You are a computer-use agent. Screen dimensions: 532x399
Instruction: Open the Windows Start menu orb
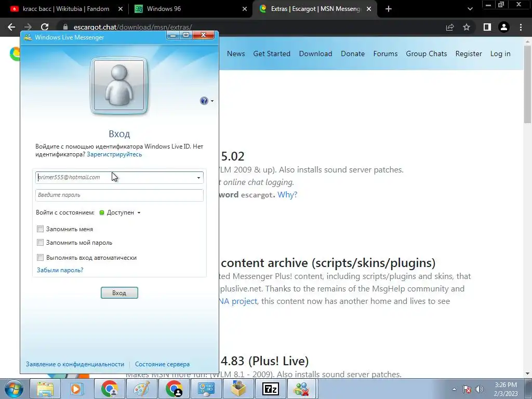click(14, 389)
